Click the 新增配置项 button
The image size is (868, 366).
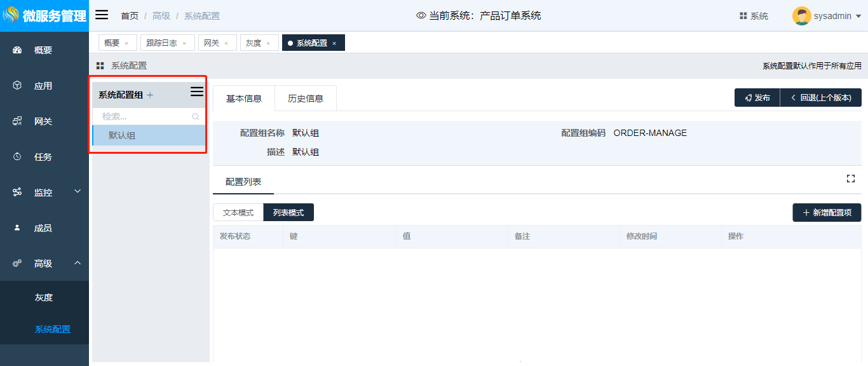click(x=827, y=213)
